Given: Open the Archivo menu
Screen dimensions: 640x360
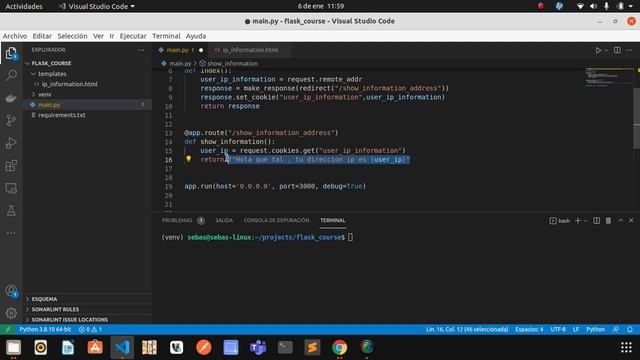Looking at the screenshot, I should (x=15, y=36).
